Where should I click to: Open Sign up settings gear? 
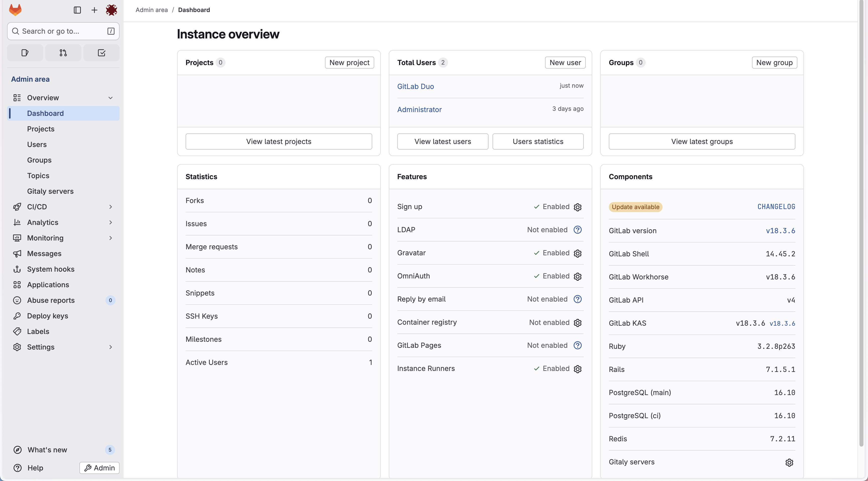pos(577,207)
